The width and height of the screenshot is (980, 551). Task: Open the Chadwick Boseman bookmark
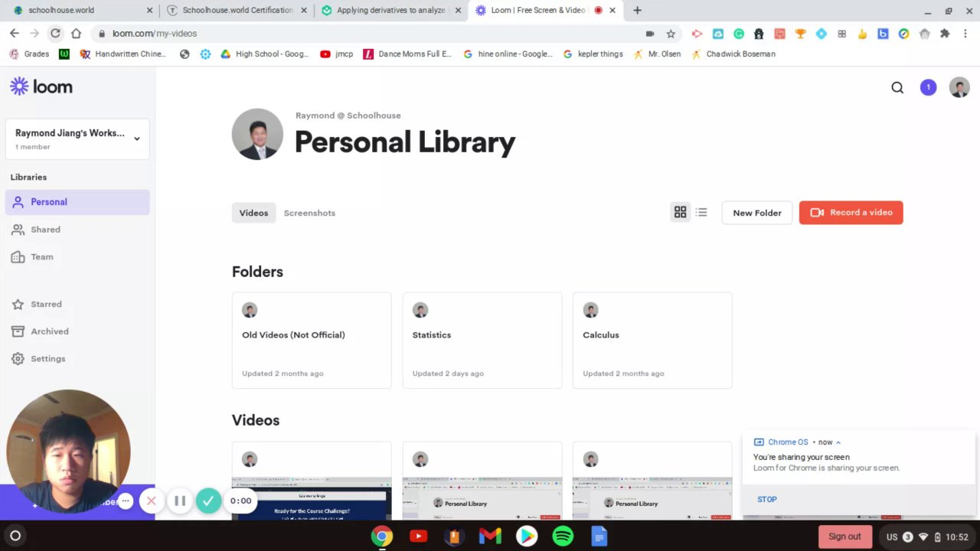(x=733, y=54)
